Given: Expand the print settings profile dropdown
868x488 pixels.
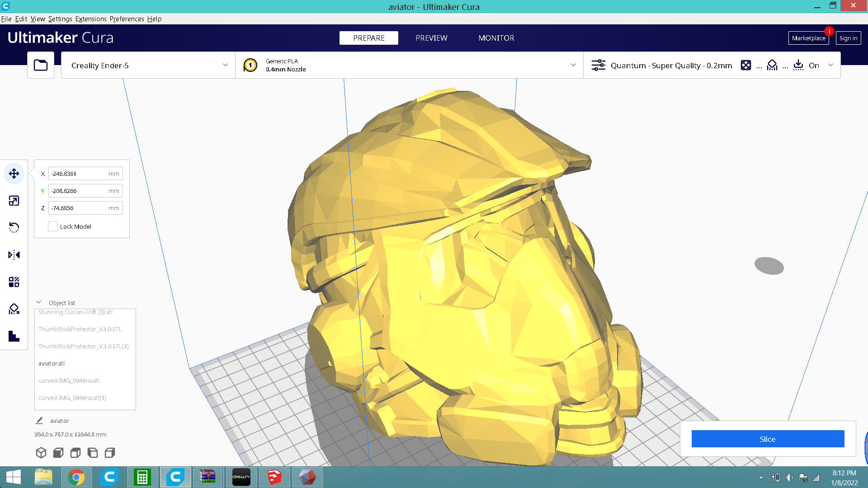Looking at the screenshot, I should point(712,65).
